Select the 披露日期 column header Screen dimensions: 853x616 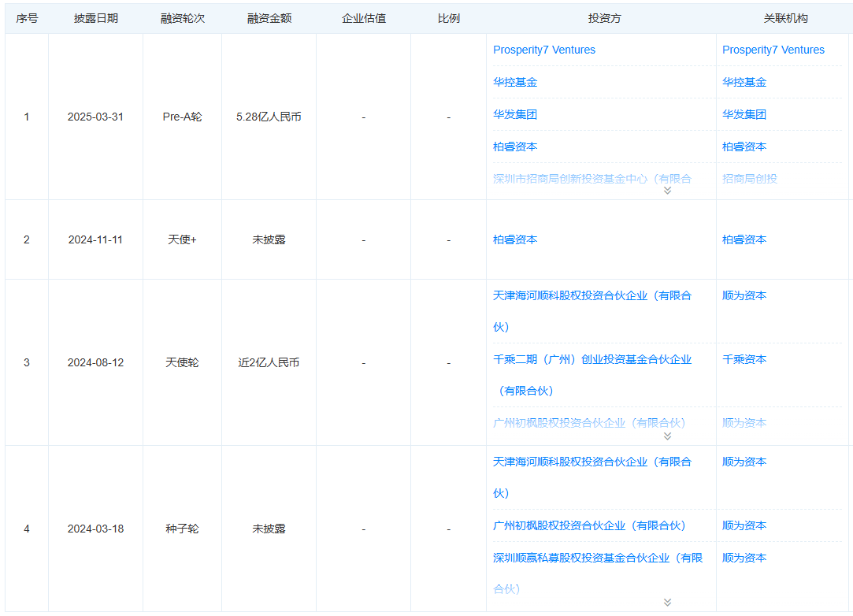point(96,18)
